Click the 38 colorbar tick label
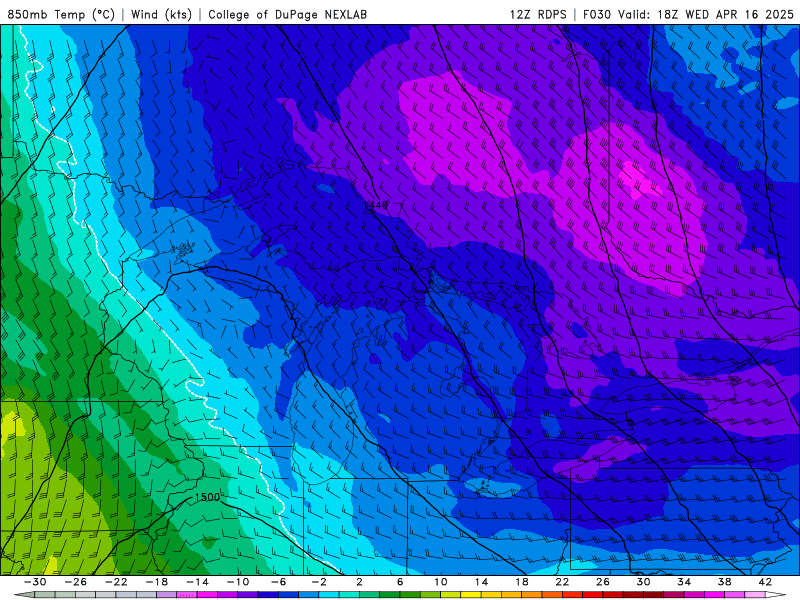The width and height of the screenshot is (800, 600). (724, 582)
